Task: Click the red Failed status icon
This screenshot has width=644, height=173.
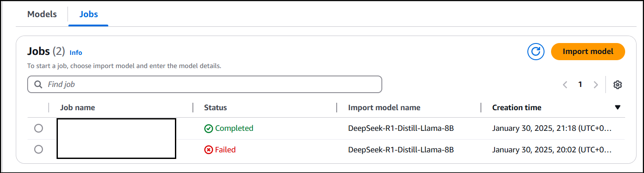Action: coord(209,150)
